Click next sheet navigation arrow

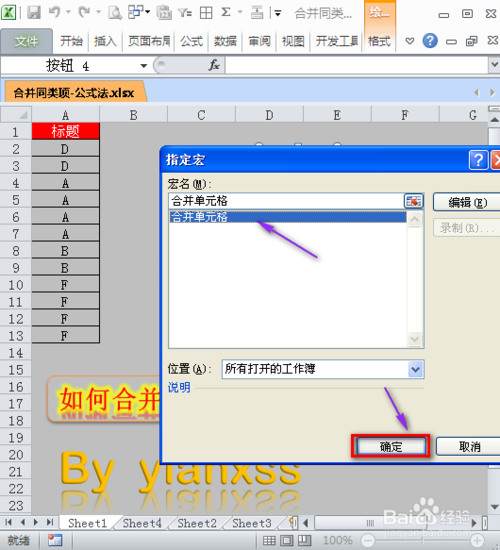[x=36, y=523]
